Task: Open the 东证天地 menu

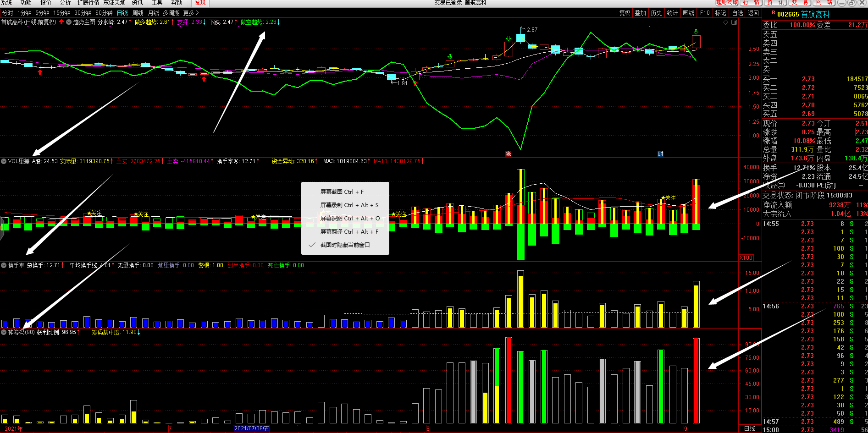Action: pyautogui.click(x=115, y=3)
